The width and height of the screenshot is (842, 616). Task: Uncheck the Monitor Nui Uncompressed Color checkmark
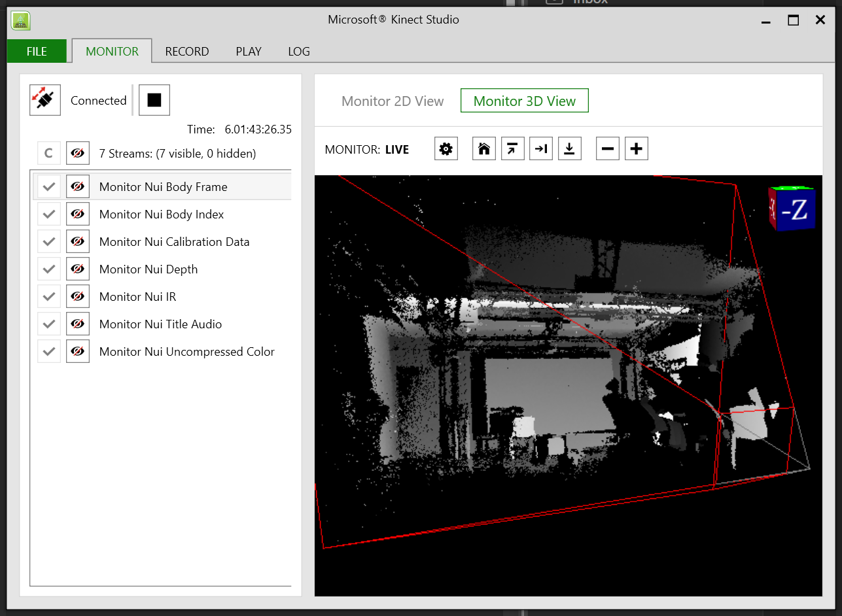pos(48,351)
